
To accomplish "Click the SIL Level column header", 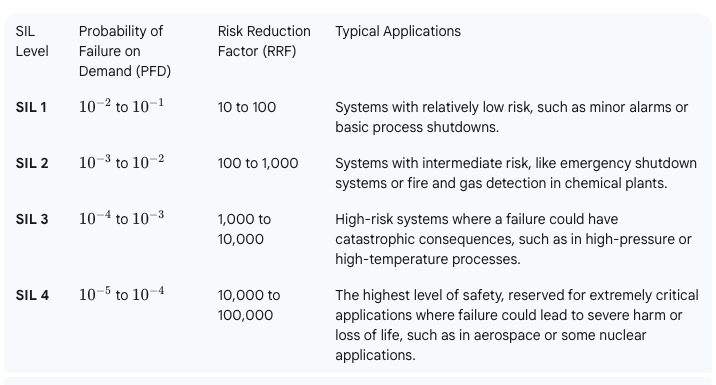I will click(32, 41).
